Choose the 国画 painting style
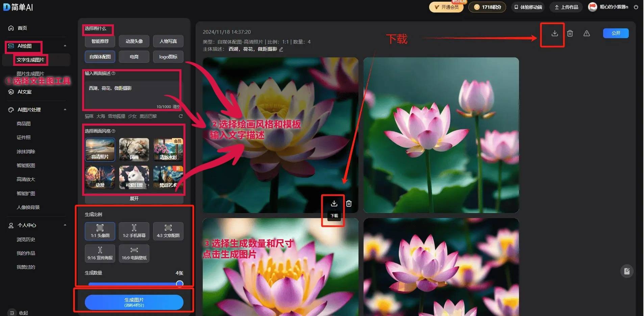 click(134, 150)
